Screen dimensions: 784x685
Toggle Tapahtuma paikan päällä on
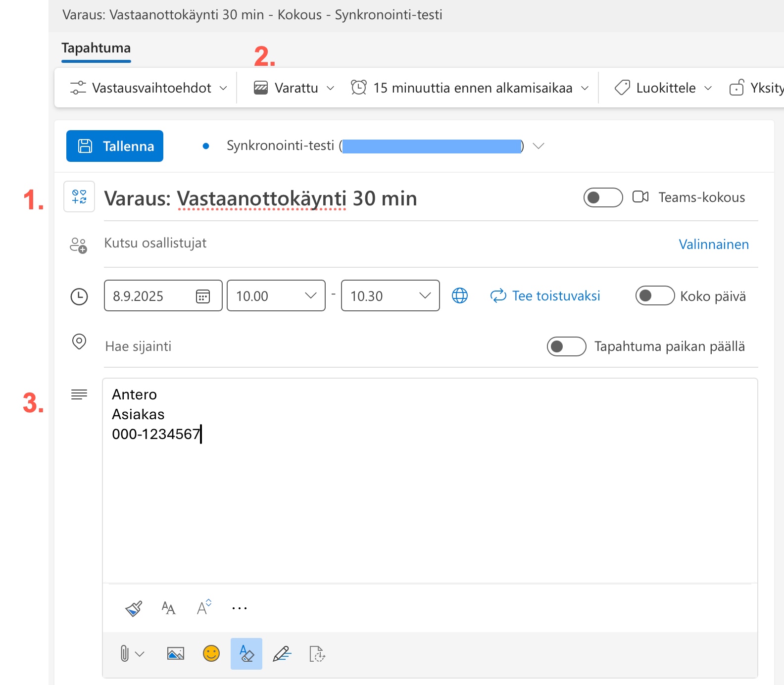point(566,346)
